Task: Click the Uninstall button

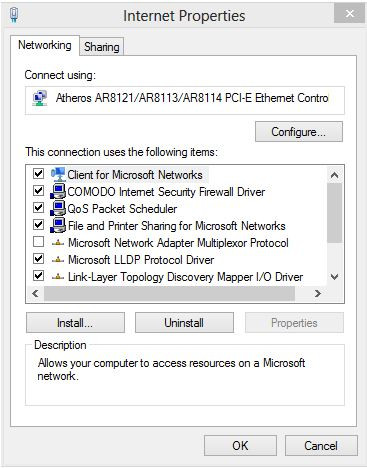Action: point(184,323)
